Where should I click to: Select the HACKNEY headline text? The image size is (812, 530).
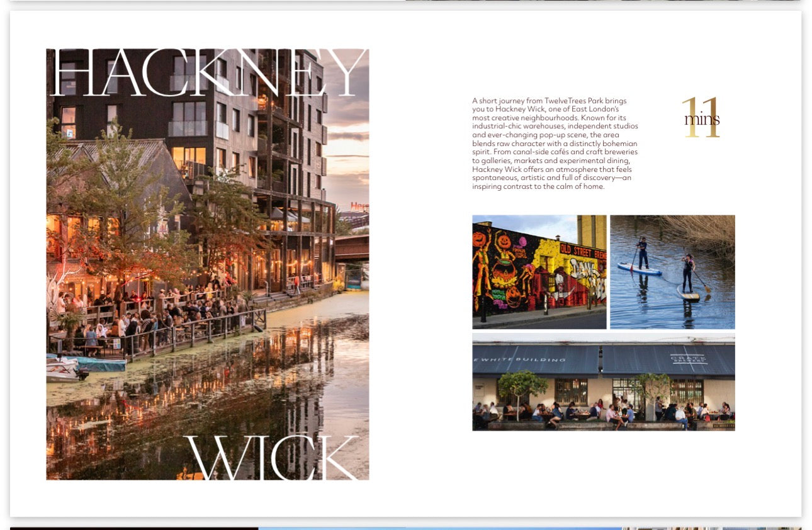(208, 73)
